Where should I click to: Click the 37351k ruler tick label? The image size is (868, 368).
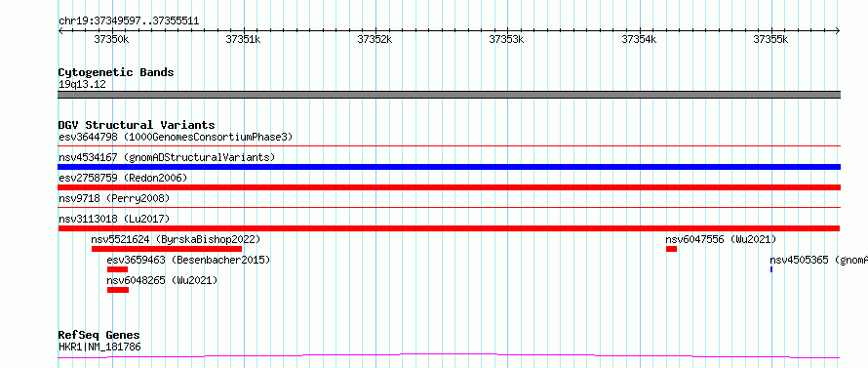244,39
